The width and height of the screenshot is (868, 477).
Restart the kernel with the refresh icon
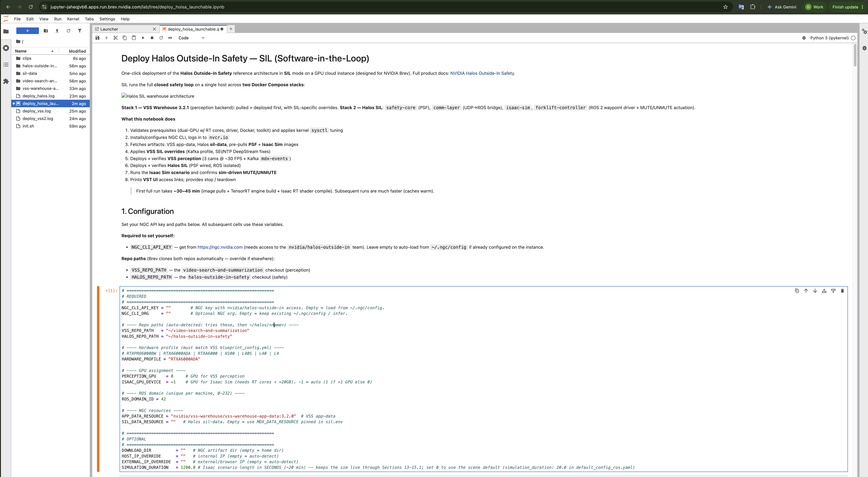pos(161,38)
